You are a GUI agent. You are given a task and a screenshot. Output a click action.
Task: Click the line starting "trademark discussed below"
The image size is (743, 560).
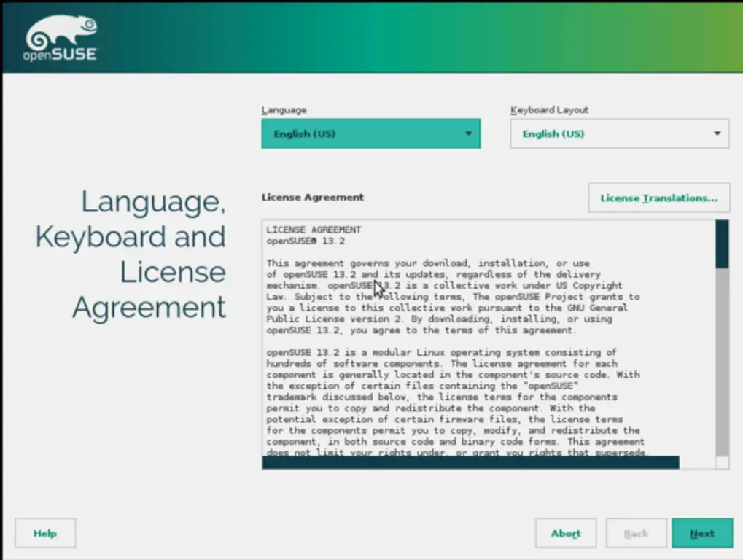point(442,397)
